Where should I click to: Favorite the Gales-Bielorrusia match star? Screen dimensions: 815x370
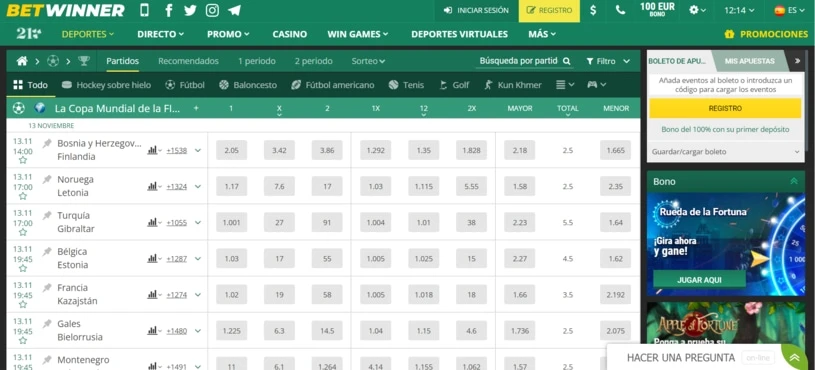23,340
